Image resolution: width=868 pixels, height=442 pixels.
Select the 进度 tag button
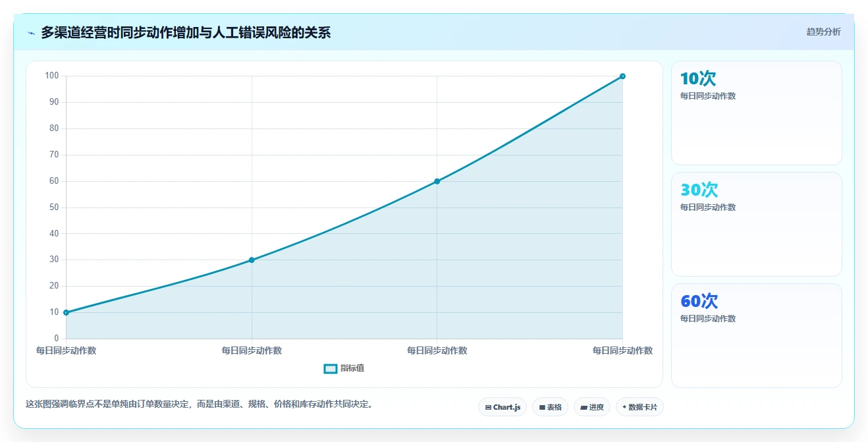click(x=592, y=407)
